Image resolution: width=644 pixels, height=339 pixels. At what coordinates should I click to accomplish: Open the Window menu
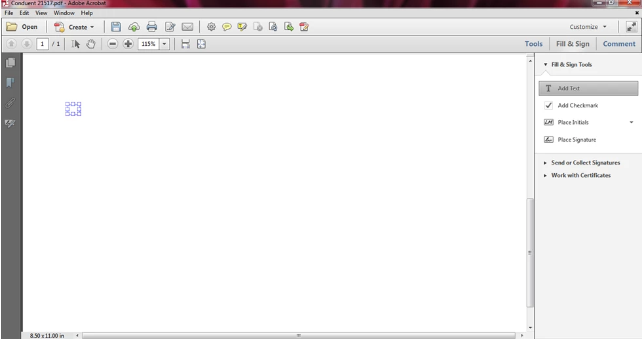(64, 12)
